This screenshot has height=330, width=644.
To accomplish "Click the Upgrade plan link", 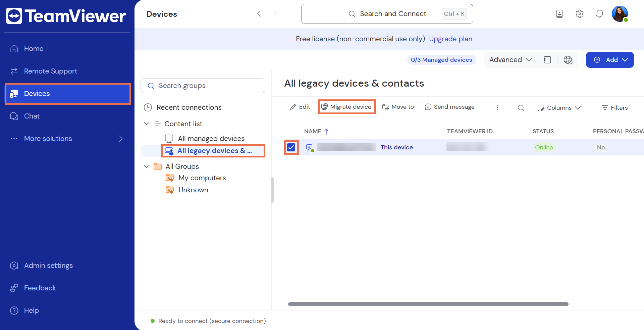I will pos(450,39).
